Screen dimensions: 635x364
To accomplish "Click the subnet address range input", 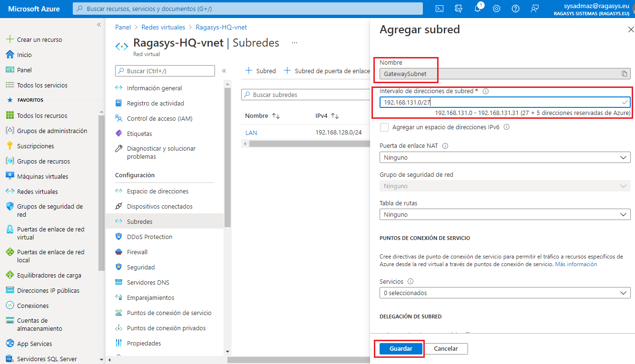I will coord(505,102).
